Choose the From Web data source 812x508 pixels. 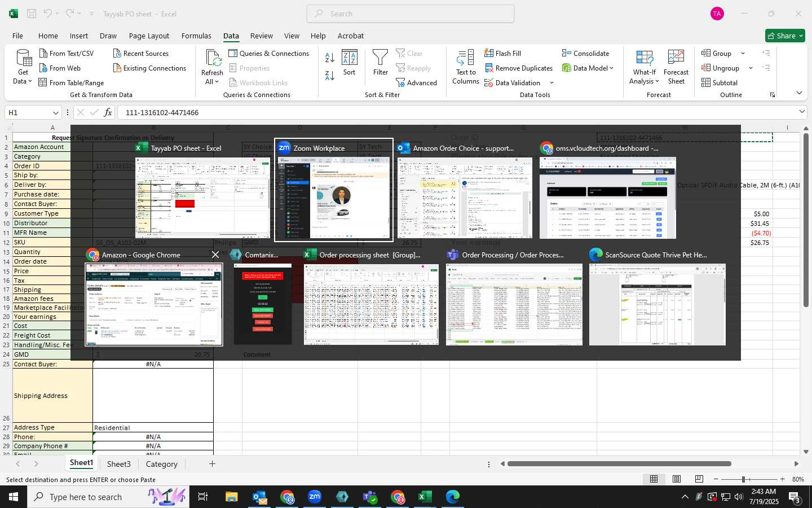(x=60, y=68)
